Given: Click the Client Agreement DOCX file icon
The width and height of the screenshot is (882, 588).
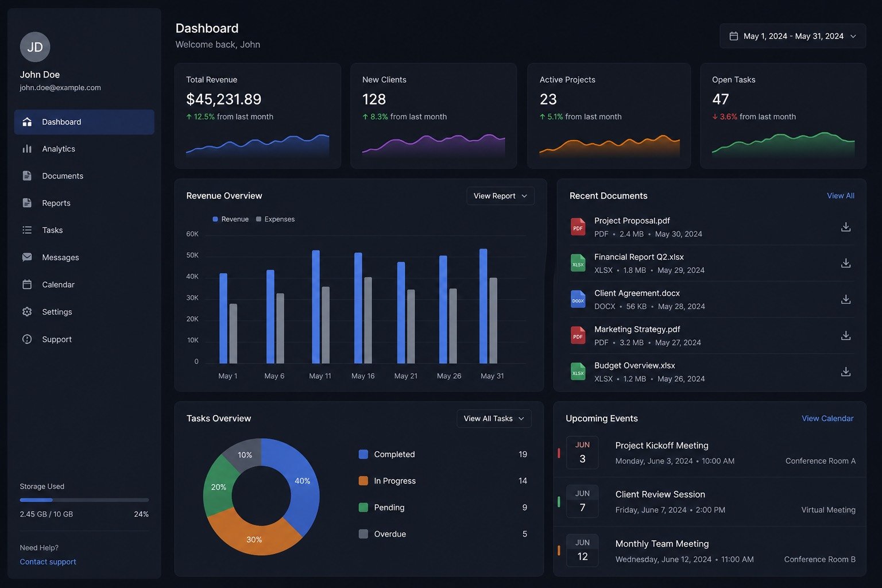Looking at the screenshot, I should (578, 299).
